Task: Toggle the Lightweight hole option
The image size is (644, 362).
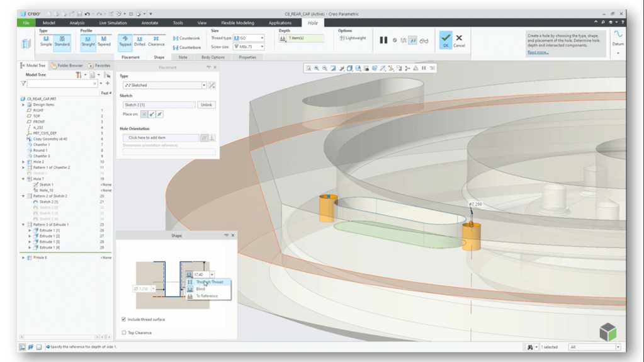Action: click(x=353, y=38)
